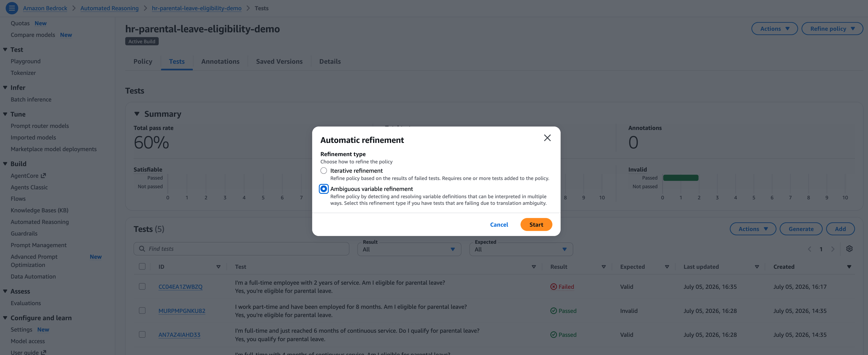Open Playground in the sidebar
Image resolution: width=868 pixels, height=355 pixels.
26,61
